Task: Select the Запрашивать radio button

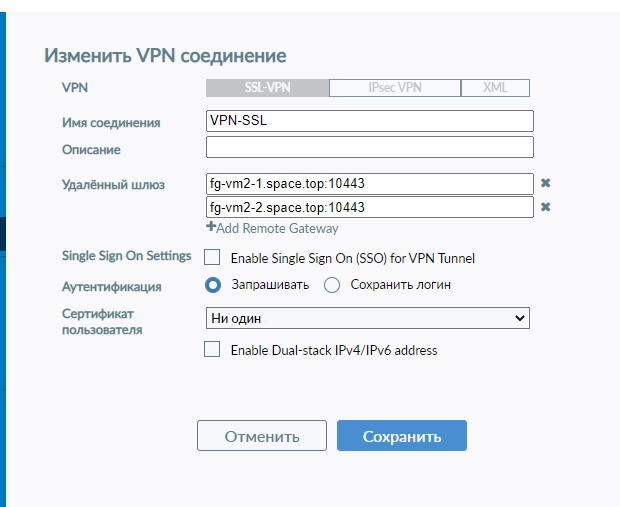Action: click(x=213, y=285)
